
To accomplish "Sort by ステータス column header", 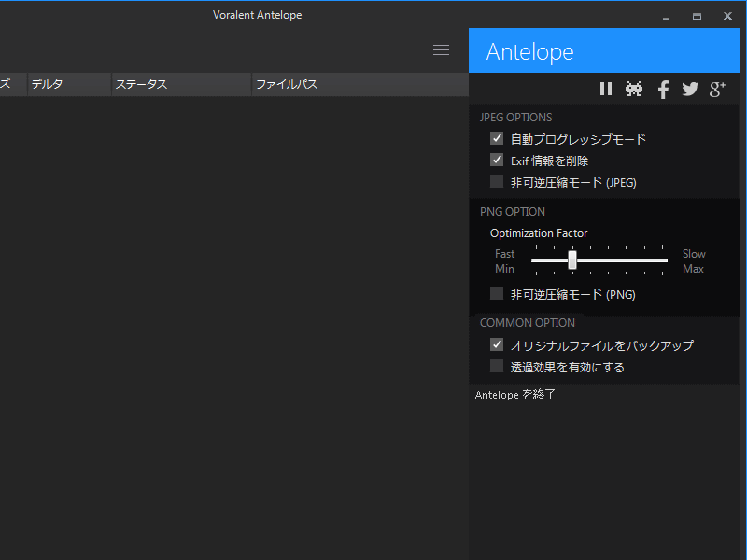I will pos(181,84).
